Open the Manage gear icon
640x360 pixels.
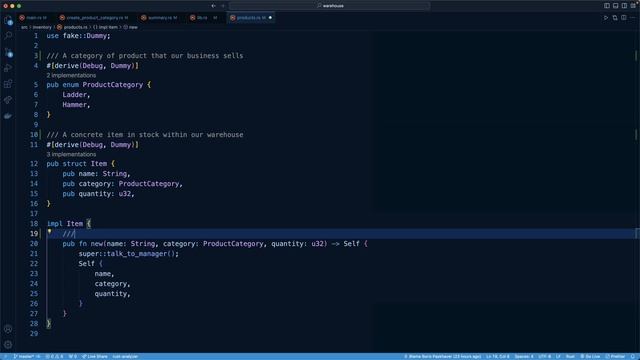coord(8,345)
